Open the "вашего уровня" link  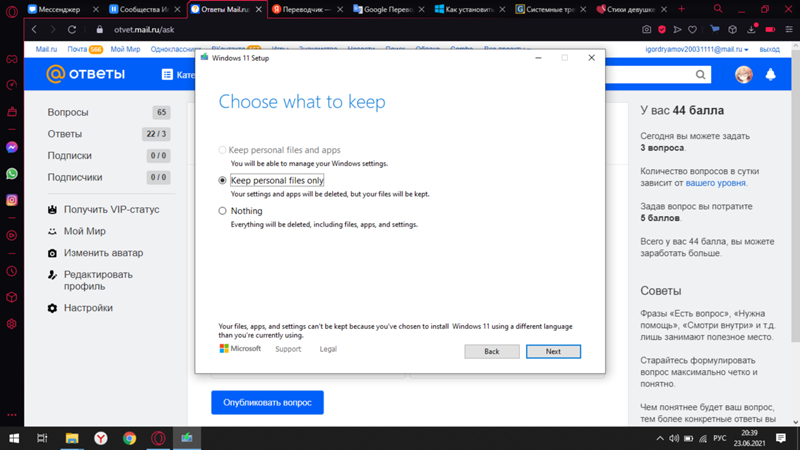[715, 183]
